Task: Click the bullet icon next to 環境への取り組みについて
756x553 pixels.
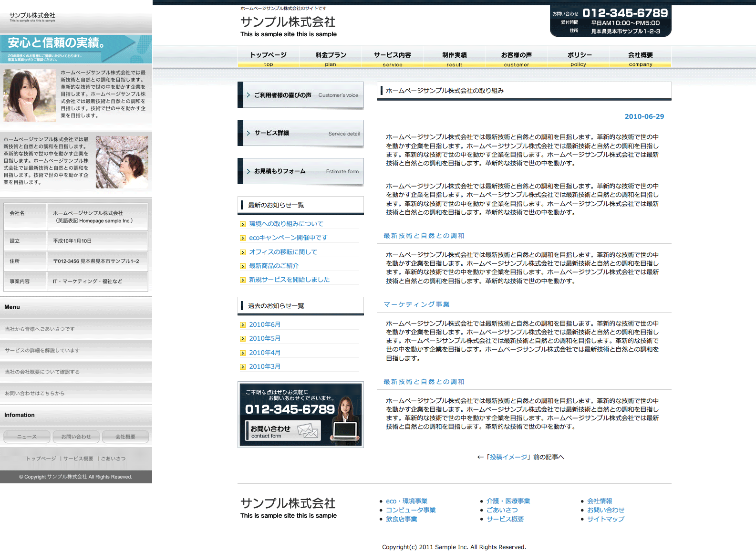Action: (x=243, y=224)
